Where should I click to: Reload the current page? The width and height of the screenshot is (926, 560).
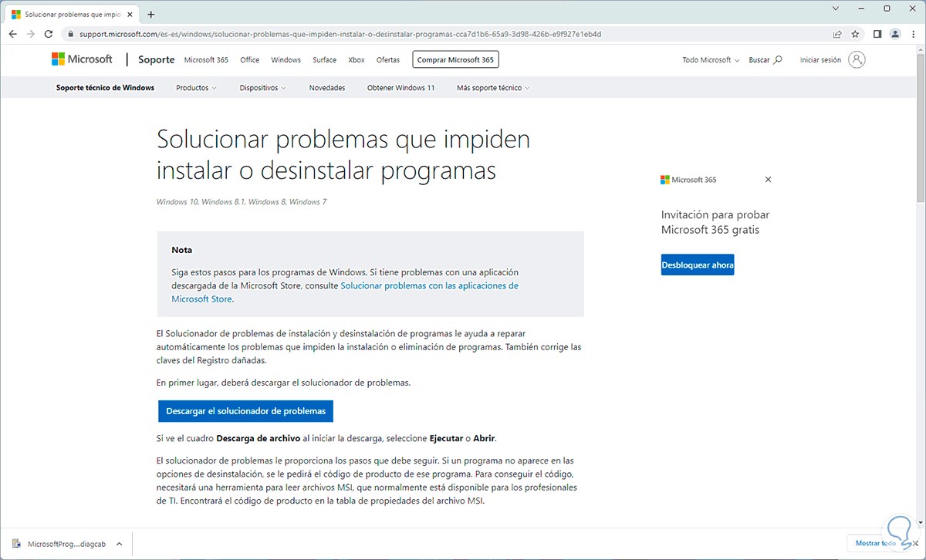49,34
